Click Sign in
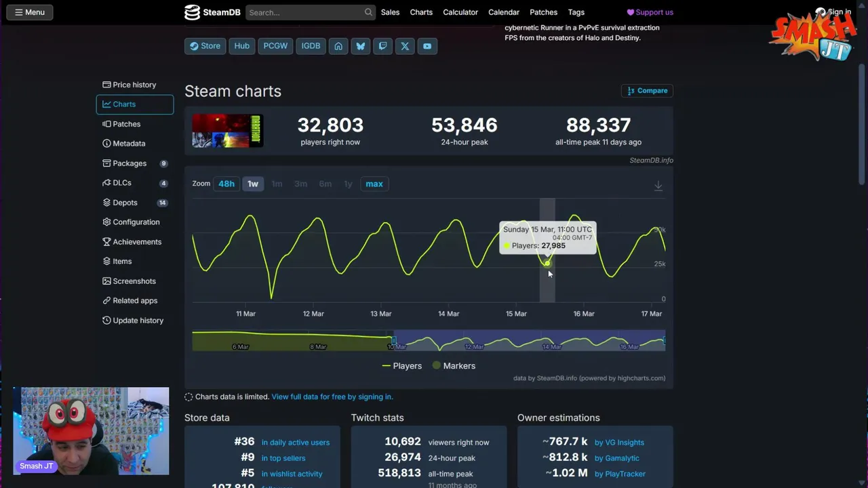This screenshot has width=868, height=488. click(833, 12)
